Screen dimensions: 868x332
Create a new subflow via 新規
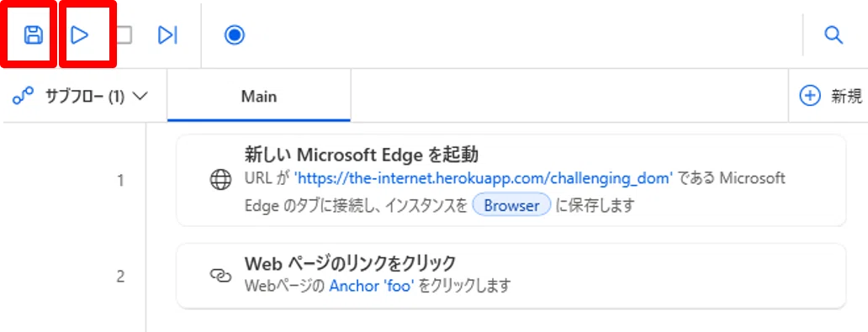(x=830, y=96)
